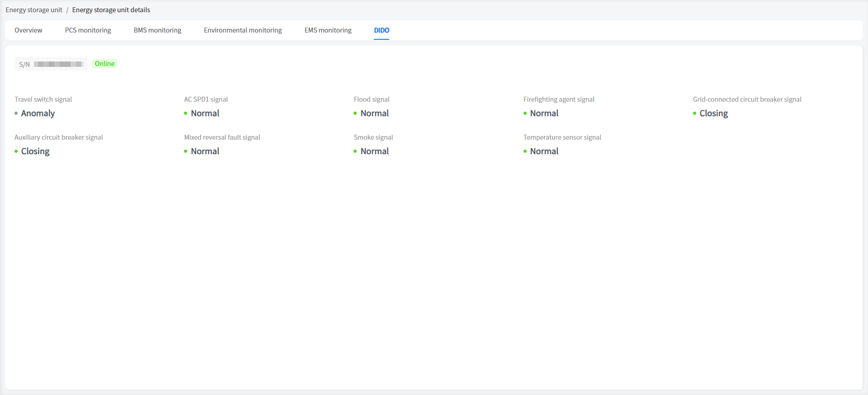The width and height of the screenshot is (868, 395).
Task: Click Smoke signal Normal status
Action: tap(374, 151)
